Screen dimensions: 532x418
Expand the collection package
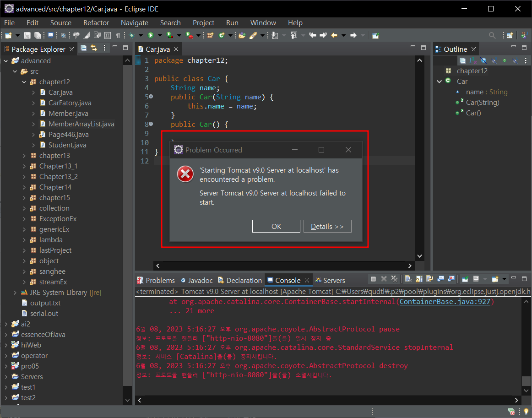[x=24, y=208]
